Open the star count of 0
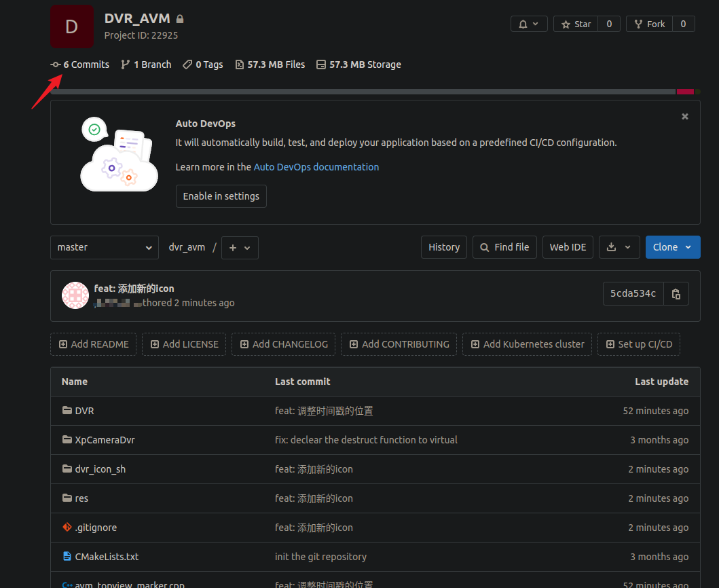 coord(609,24)
